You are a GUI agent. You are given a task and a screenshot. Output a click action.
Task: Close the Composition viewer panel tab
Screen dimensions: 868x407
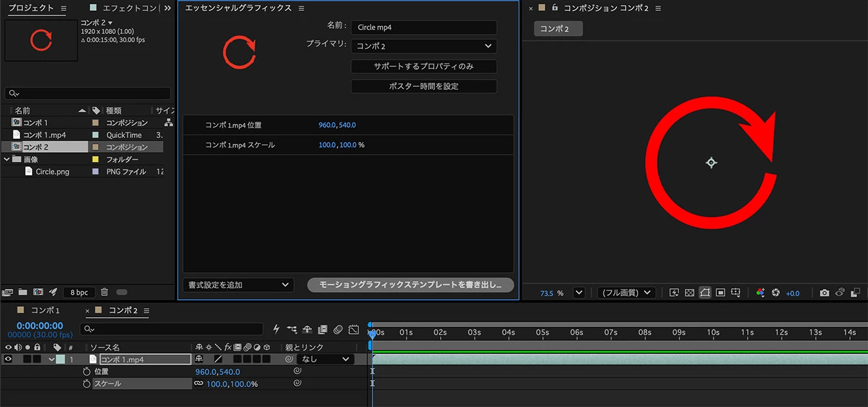[x=530, y=8]
